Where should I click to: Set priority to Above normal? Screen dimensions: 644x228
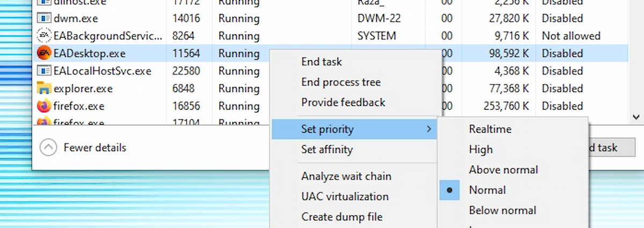click(x=503, y=170)
